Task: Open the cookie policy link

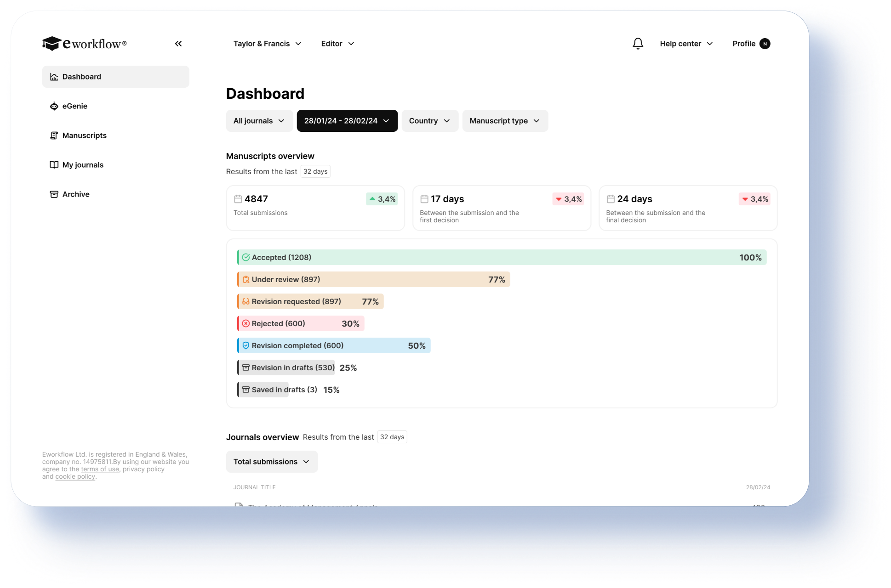Action: pos(75,476)
